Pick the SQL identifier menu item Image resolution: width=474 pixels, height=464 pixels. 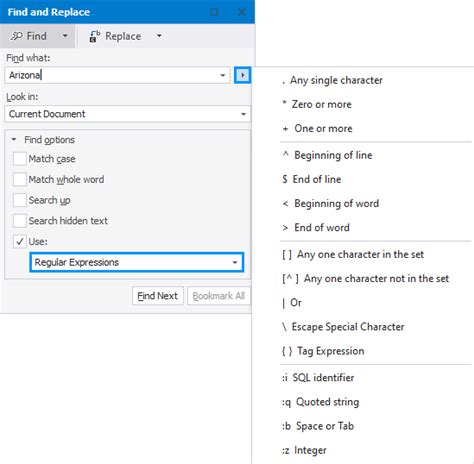[x=318, y=378]
